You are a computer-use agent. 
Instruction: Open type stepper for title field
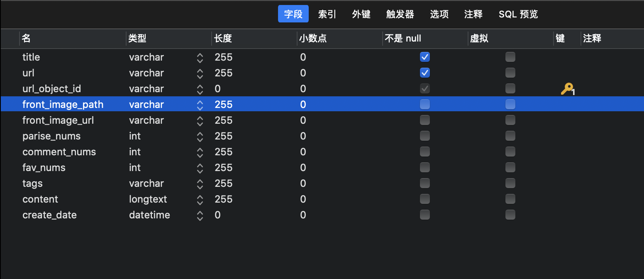click(200, 58)
